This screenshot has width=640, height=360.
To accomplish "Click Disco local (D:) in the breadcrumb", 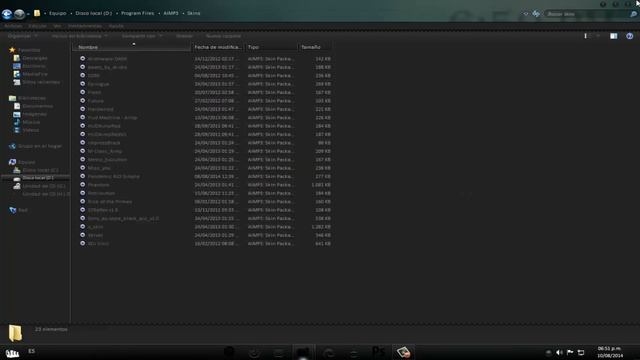I will click(93, 13).
